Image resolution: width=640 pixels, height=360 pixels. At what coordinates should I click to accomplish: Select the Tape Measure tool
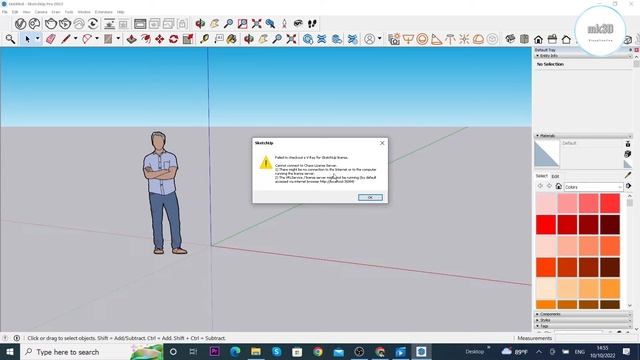pos(204,39)
